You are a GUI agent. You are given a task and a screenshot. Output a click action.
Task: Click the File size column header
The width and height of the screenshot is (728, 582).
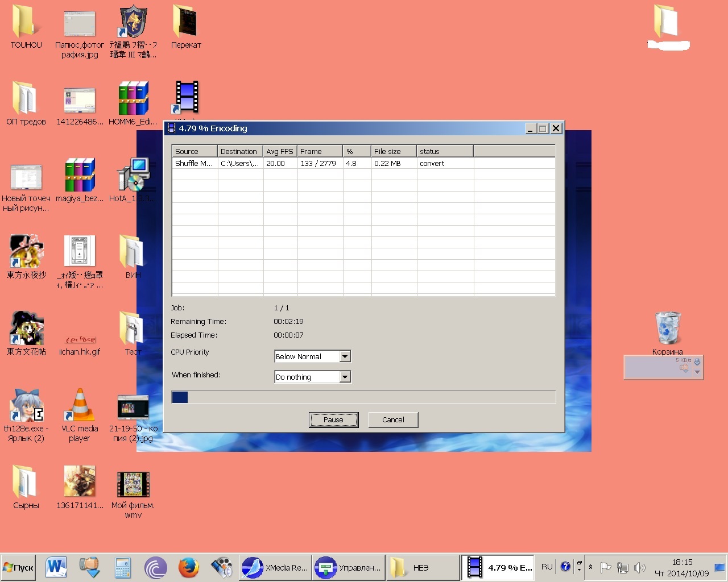pyautogui.click(x=393, y=151)
